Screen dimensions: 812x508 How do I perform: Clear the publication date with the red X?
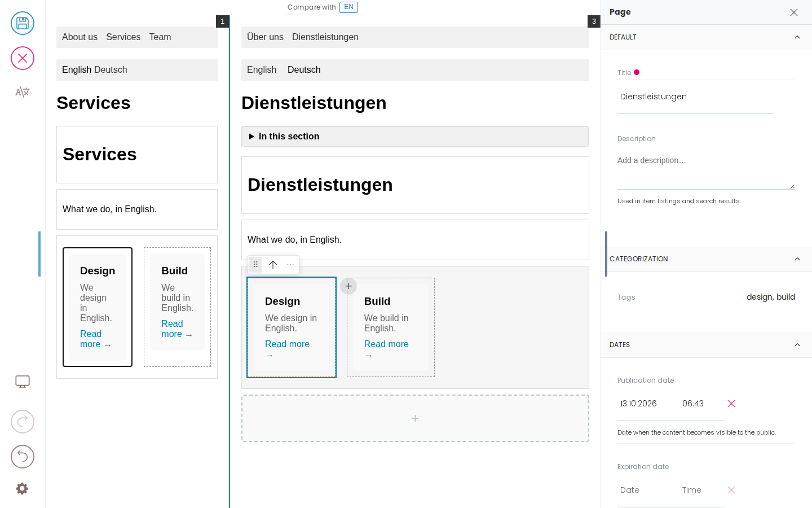[731, 404]
